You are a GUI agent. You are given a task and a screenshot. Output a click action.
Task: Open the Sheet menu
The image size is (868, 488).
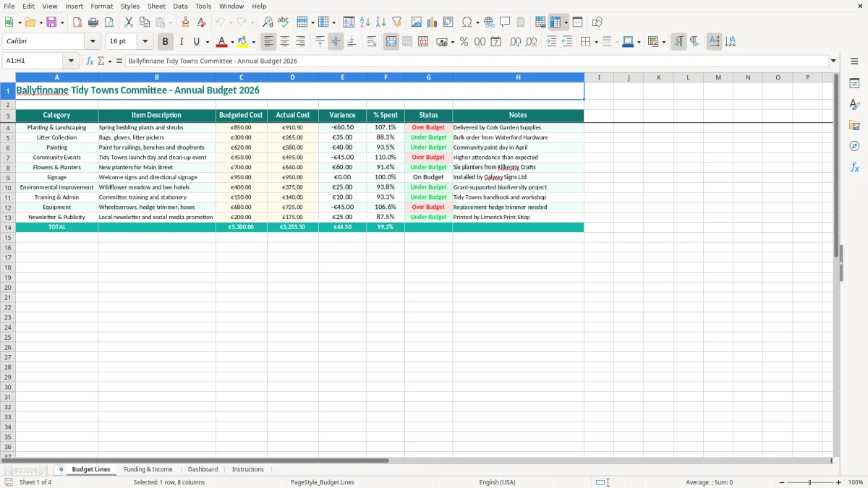point(157,6)
